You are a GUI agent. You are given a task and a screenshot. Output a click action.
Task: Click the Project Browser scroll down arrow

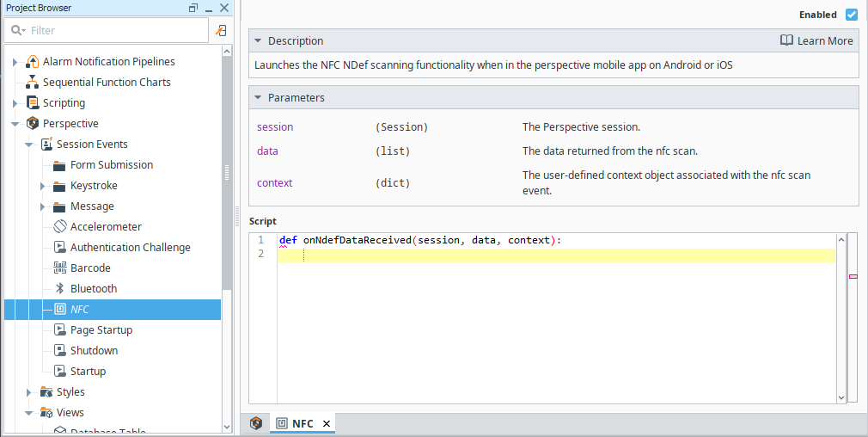(227, 427)
